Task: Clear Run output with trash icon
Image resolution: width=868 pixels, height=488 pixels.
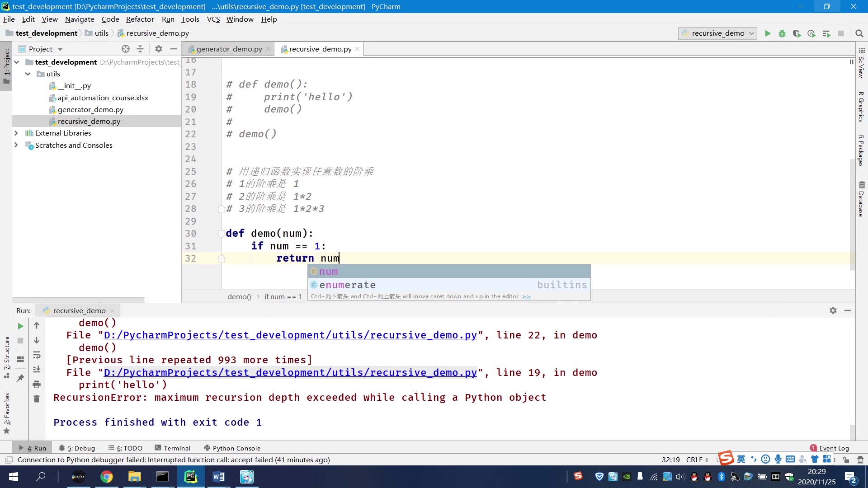Action: [37, 399]
